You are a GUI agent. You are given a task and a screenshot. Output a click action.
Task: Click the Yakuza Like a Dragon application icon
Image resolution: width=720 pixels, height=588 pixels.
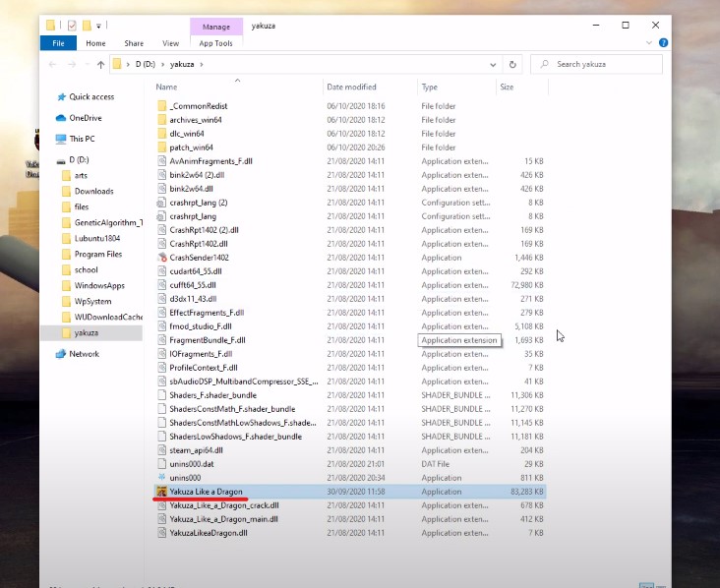[x=161, y=492]
